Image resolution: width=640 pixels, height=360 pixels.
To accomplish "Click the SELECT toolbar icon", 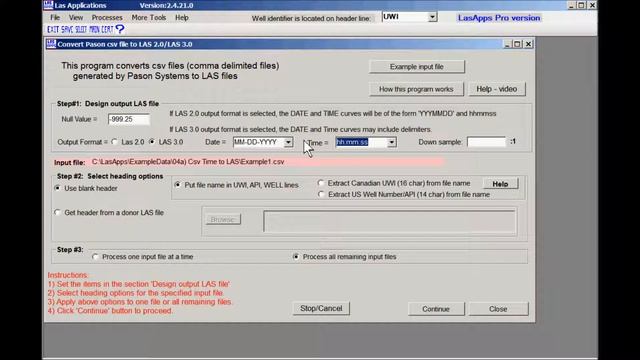I will pos(81,29).
